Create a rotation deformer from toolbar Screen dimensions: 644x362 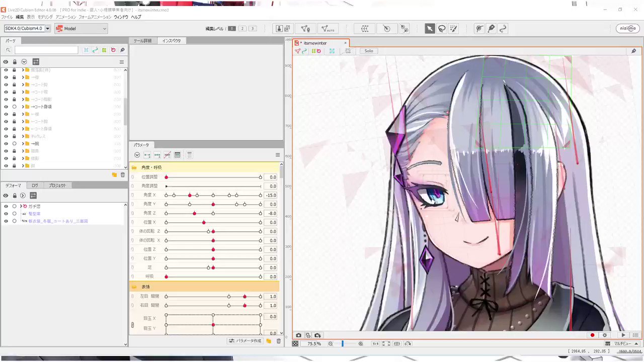(386, 29)
